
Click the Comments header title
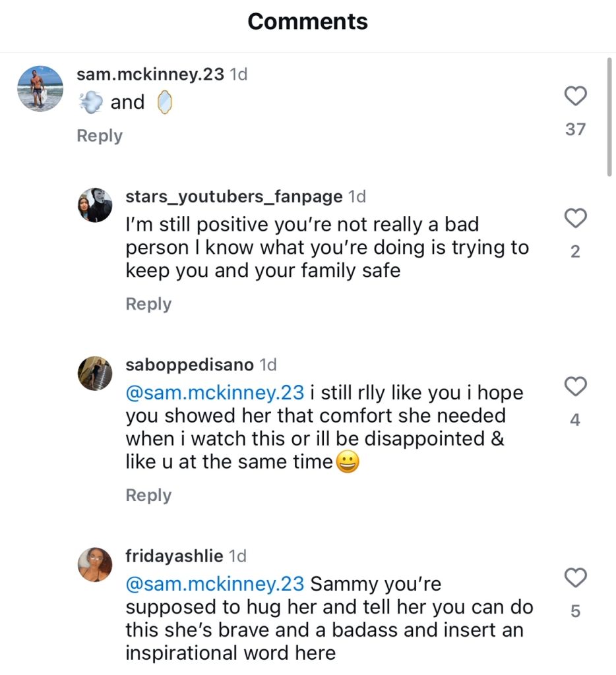[x=308, y=22]
